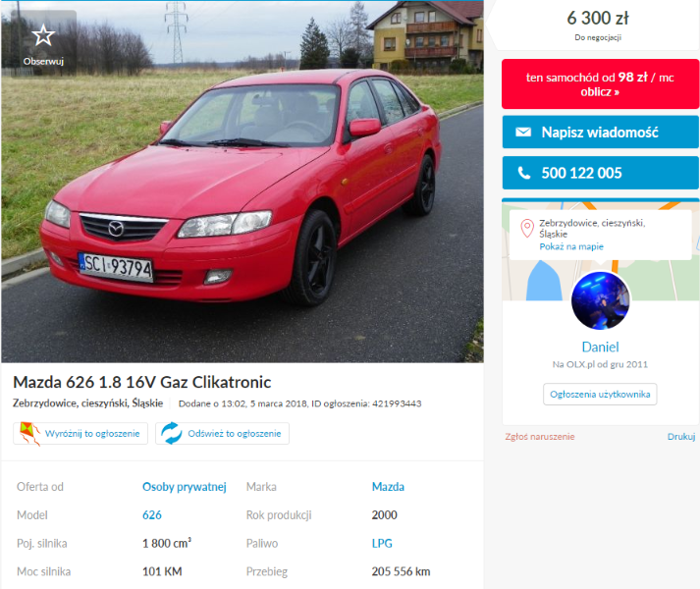Click the map location pin icon

(x=527, y=228)
